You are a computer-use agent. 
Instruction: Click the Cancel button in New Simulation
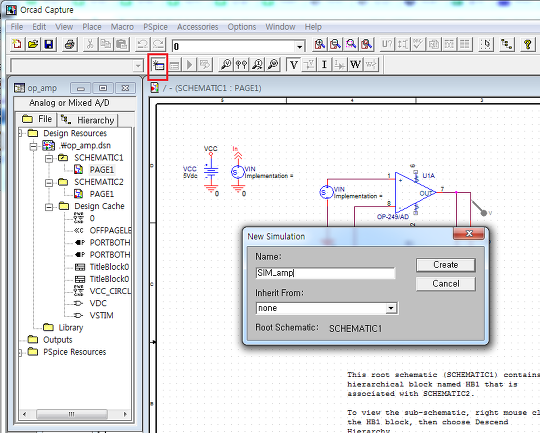(x=446, y=284)
